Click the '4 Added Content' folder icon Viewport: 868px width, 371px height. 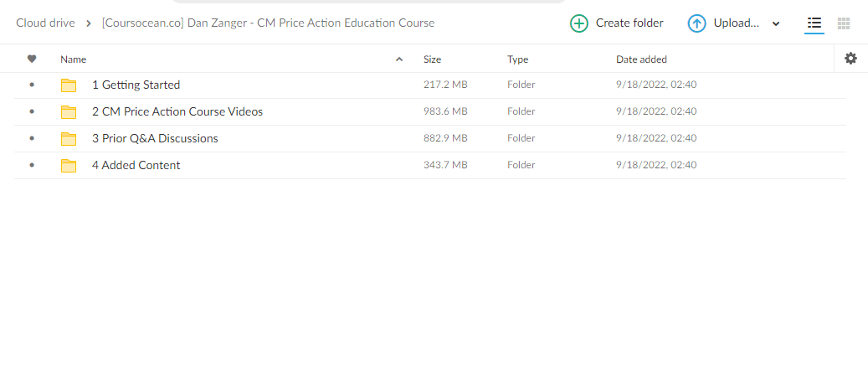point(69,165)
